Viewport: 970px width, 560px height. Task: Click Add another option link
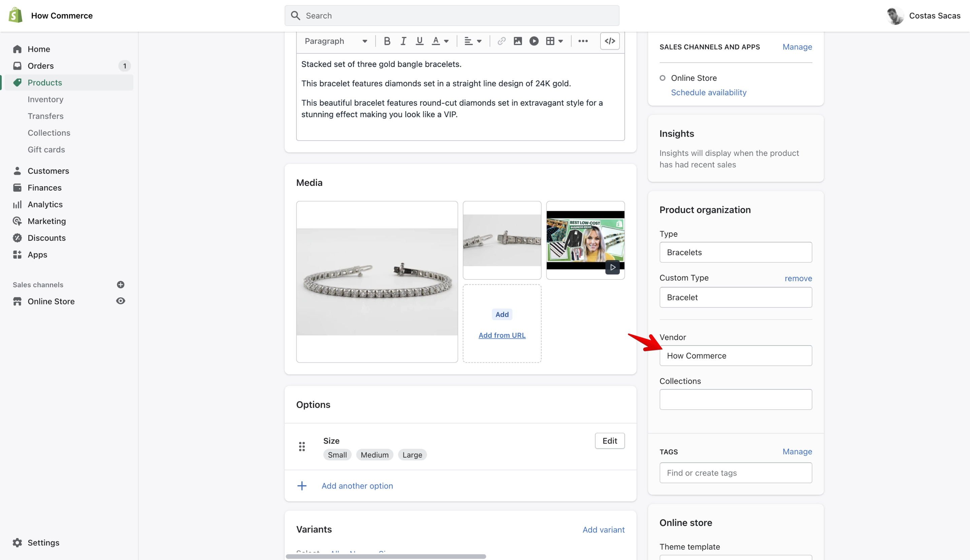pyautogui.click(x=357, y=486)
